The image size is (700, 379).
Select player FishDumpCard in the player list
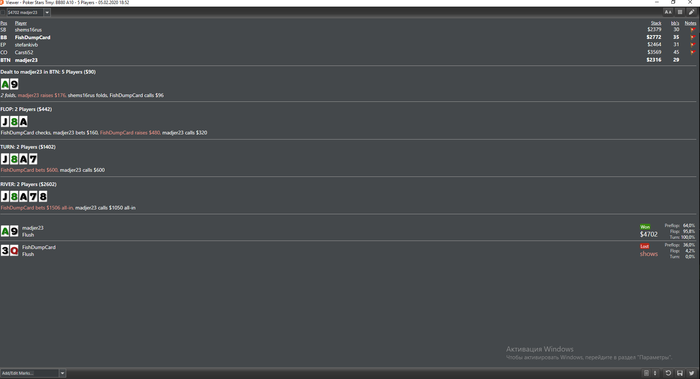pyautogui.click(x=32, y=37)
